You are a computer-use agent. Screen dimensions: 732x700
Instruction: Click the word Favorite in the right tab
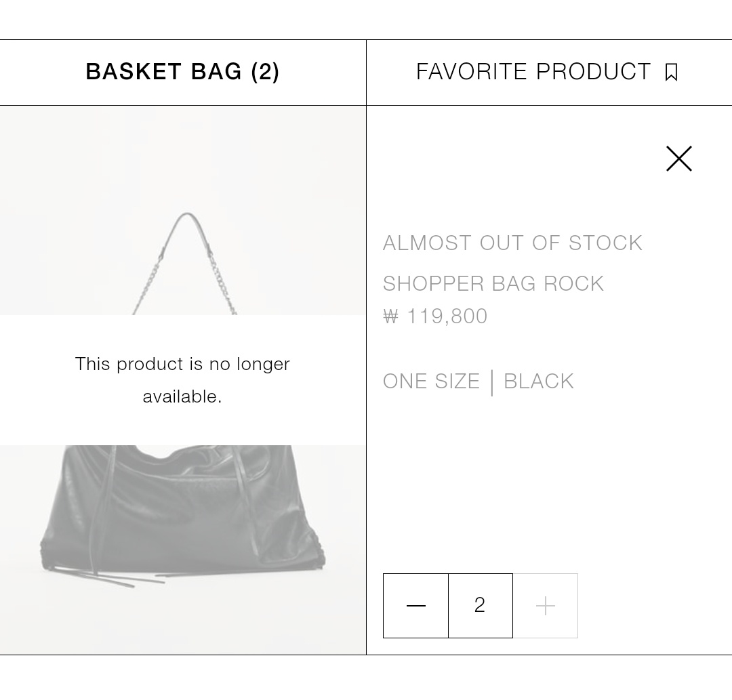coord(472,72)
